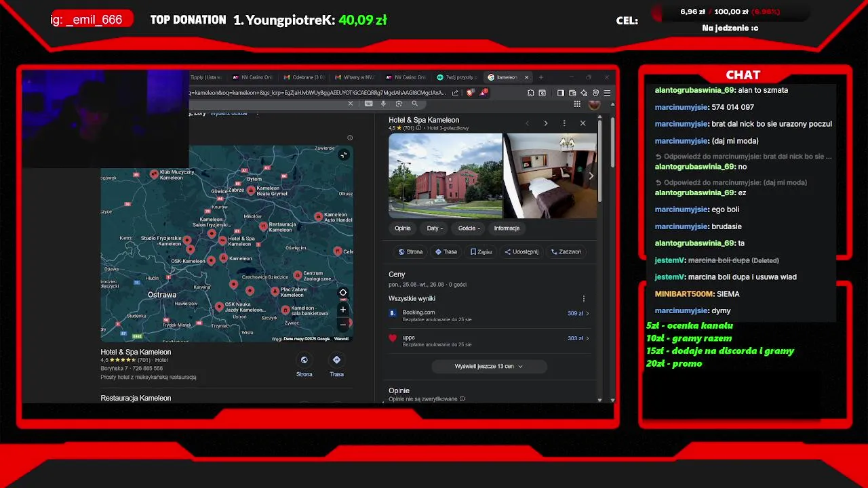Click the hotel panel vertical scrollbar
Screen dimensions: 868x488
click(x=599, y=160)
